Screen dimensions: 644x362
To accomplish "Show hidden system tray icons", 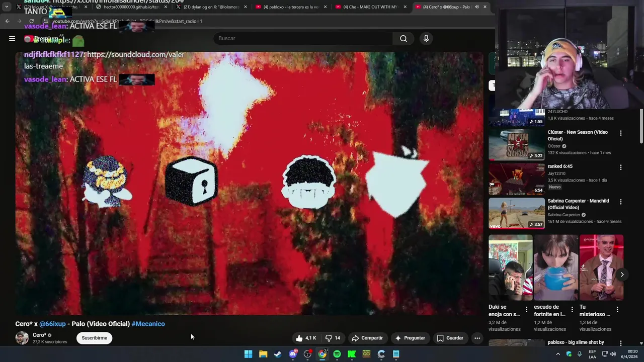I will 557,354.
